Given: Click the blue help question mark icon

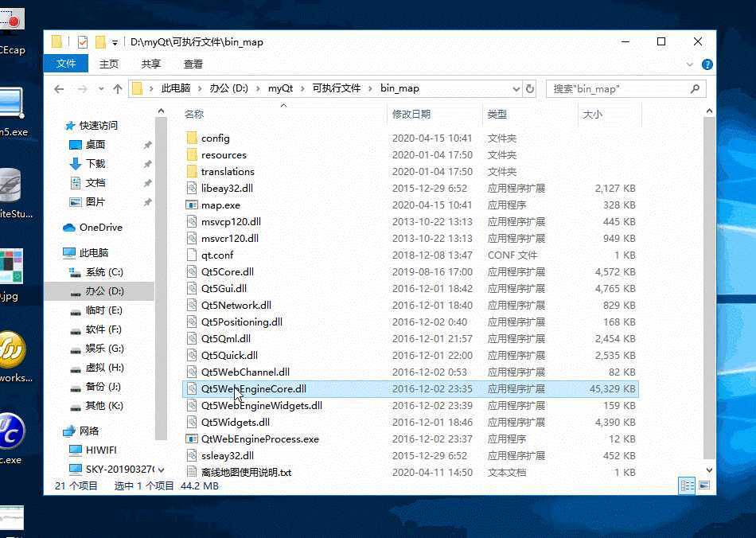Looking at the screenshot, I should tap(707, 64).
